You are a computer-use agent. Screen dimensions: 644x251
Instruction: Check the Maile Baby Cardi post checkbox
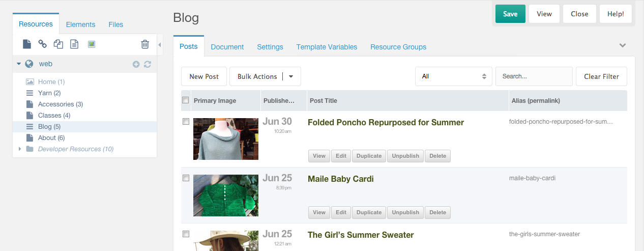186,178
